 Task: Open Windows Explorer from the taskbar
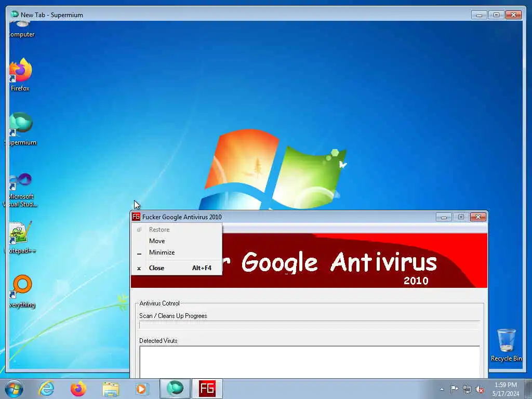click(111, 389)
